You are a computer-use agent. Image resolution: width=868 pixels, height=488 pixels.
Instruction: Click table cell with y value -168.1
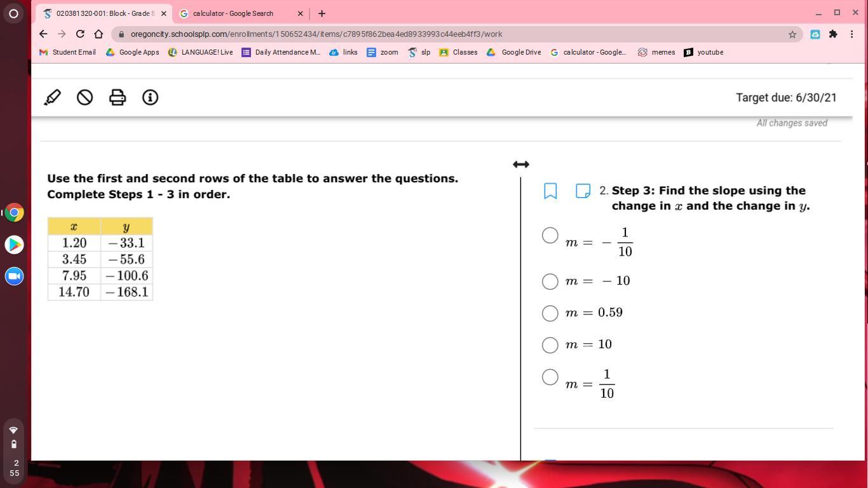click(x=126, y=292)
